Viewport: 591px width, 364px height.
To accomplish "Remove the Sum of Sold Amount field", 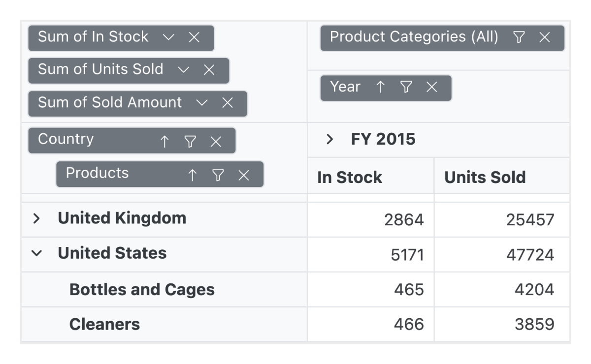I will tap(227, 103).
